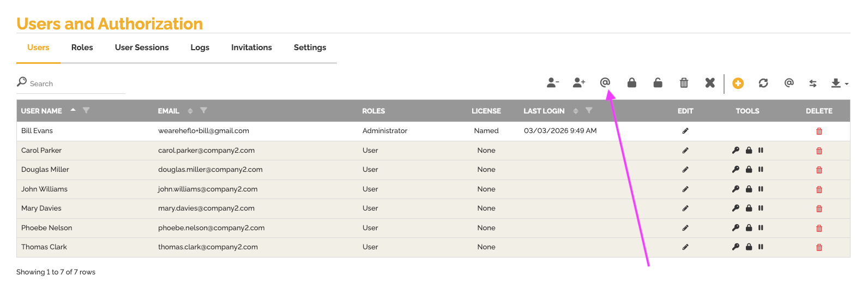The image size is (868, 287).
Task: Click the closed padlock icon in toolbar
Action: click(631, 83)
